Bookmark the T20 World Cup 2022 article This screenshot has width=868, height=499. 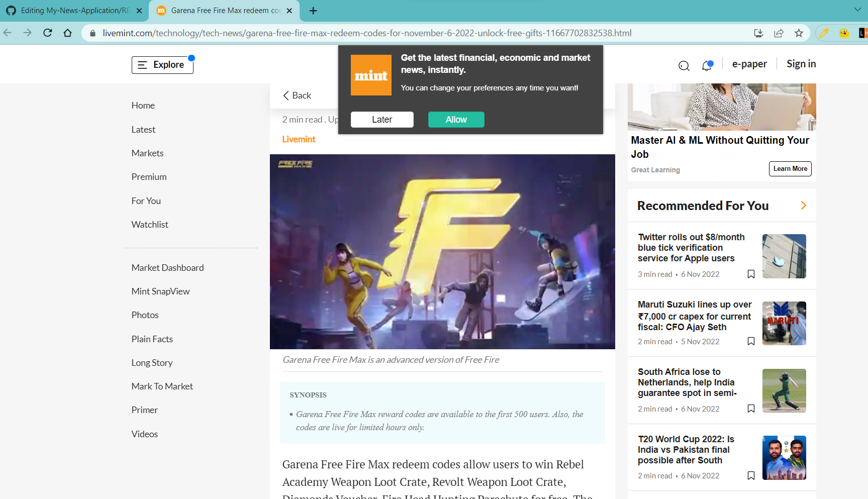(x=751, y=475)
